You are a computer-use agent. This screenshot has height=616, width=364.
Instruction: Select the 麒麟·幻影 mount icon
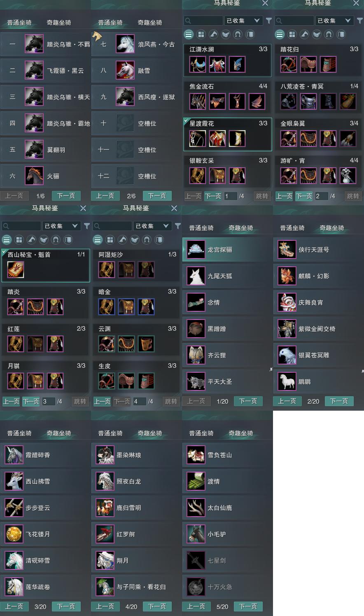287,276
